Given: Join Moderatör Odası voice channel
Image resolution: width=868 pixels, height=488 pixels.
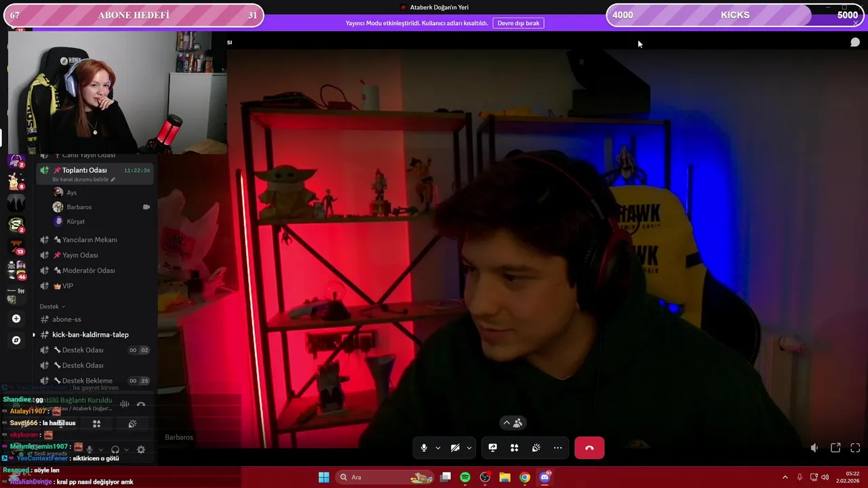Looking at the screenshot, I should click(x=88, y=270).
